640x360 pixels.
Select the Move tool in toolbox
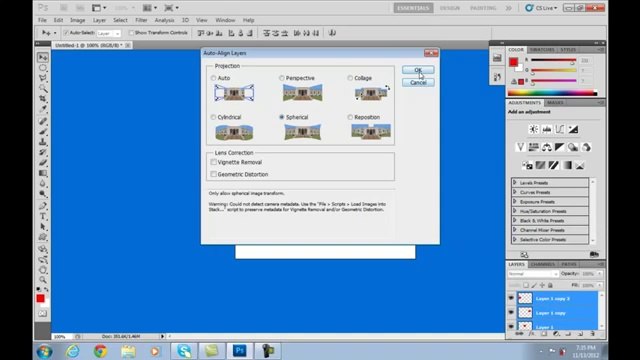click(43, 58)
